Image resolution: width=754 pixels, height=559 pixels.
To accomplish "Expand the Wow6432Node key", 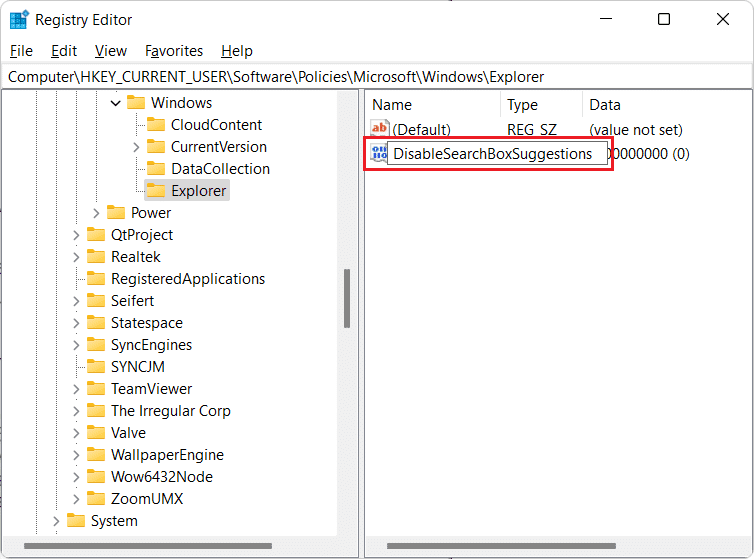I will coord(76,477).
